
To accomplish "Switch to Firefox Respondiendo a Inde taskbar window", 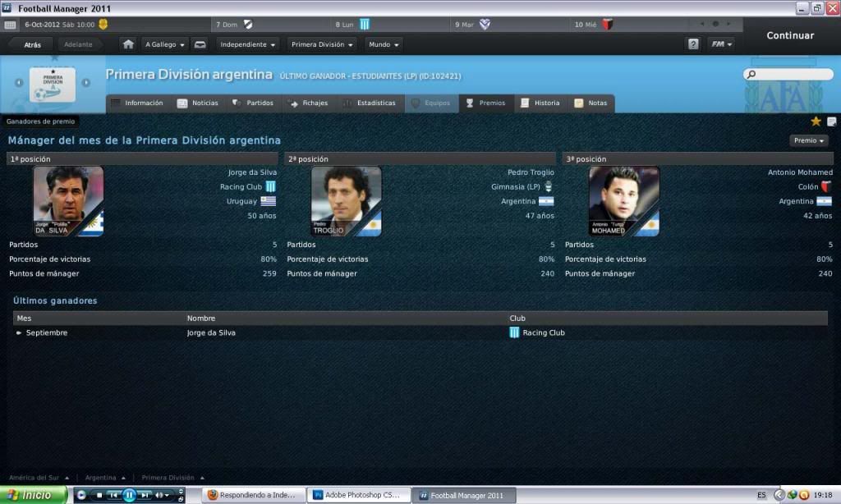I will tap(253, 495).
